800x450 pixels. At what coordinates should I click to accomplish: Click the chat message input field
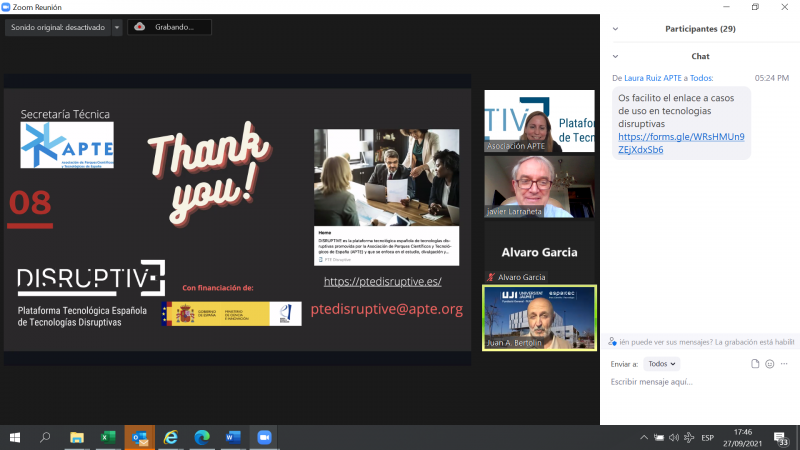[x=700, y=382]
